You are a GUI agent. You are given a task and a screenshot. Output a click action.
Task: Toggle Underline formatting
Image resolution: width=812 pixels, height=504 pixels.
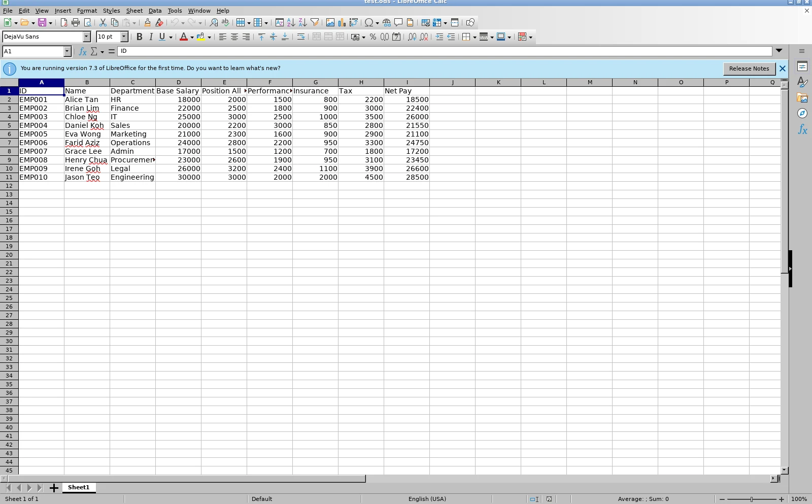162,37
